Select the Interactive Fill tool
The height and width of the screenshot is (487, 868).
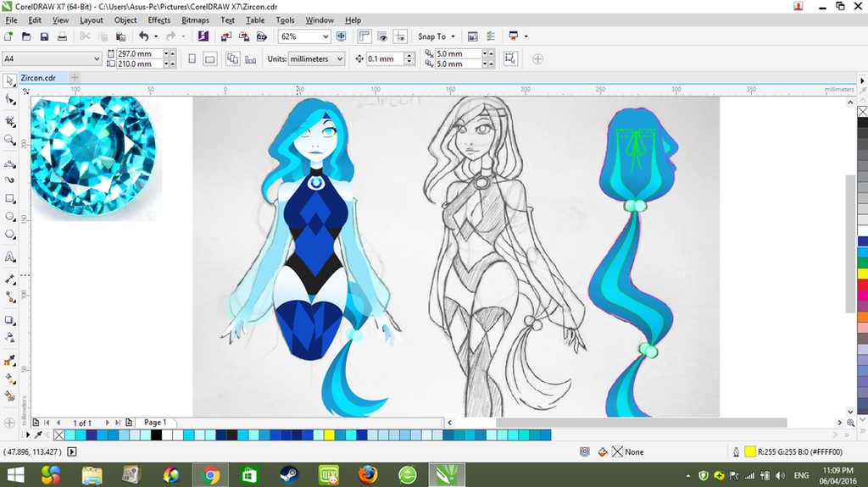click(9, 379)
